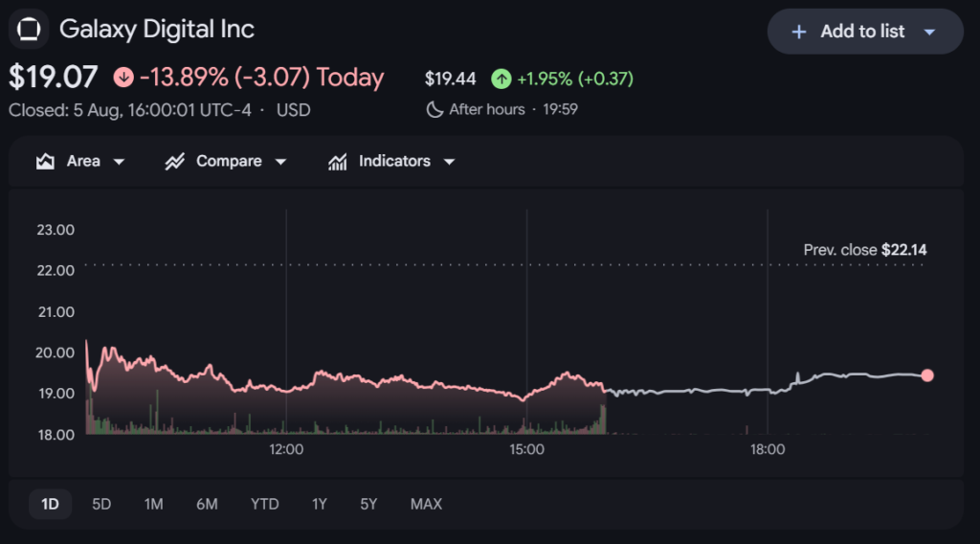The image size is (980, 544).
Task: Click the Compare lines icon
Action: point(174,161)
